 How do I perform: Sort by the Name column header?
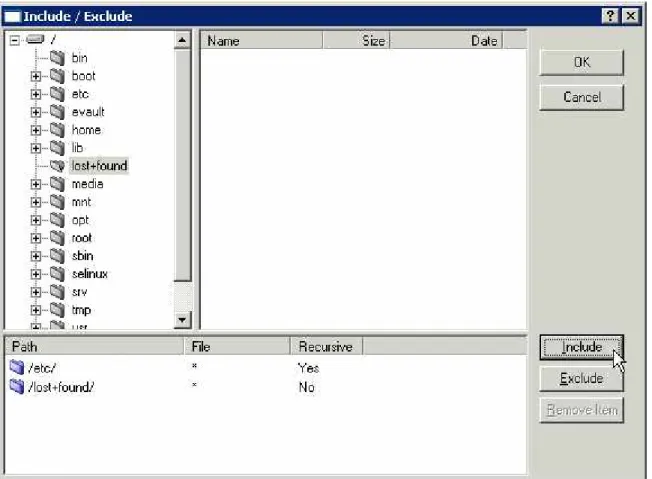262,41
